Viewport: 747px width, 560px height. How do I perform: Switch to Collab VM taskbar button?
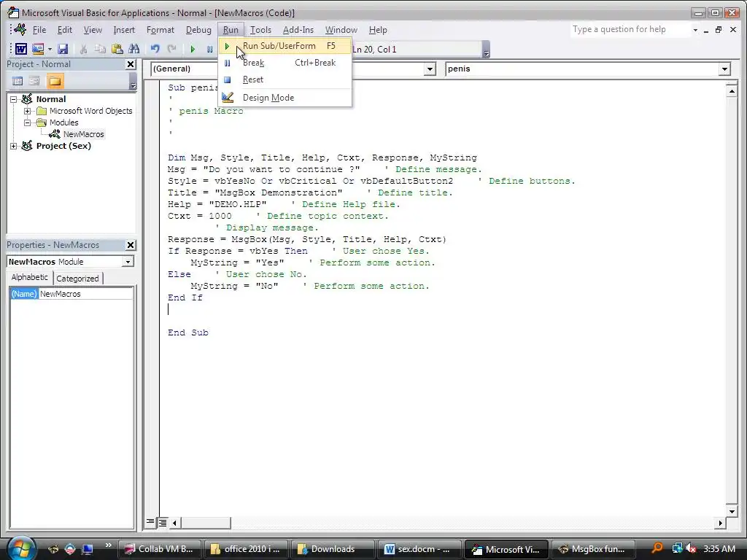160,549
